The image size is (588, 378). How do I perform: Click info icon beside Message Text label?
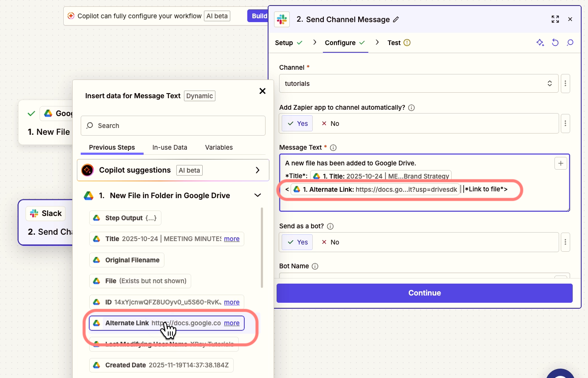(334, 148)
